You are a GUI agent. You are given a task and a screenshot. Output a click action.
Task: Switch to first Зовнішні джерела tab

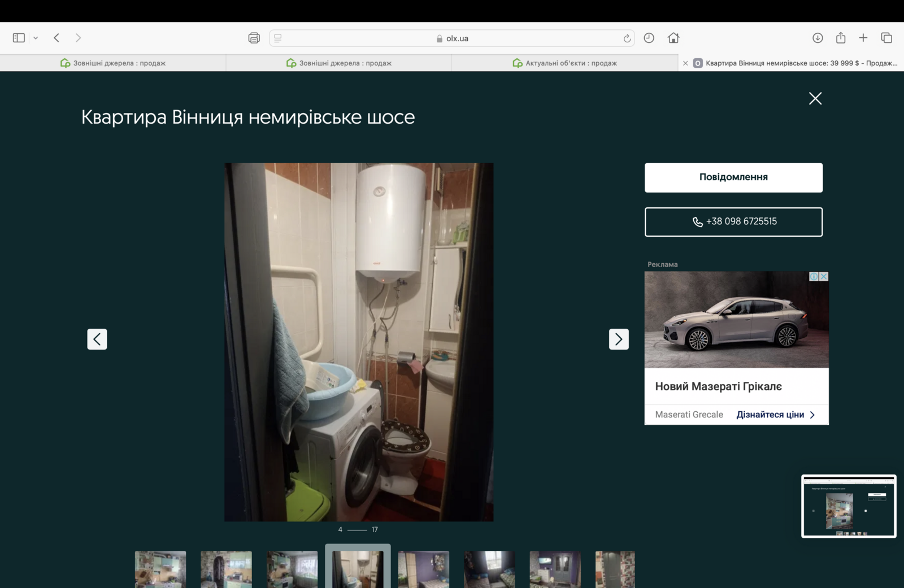pyautogui.click(x=113, y=63)
